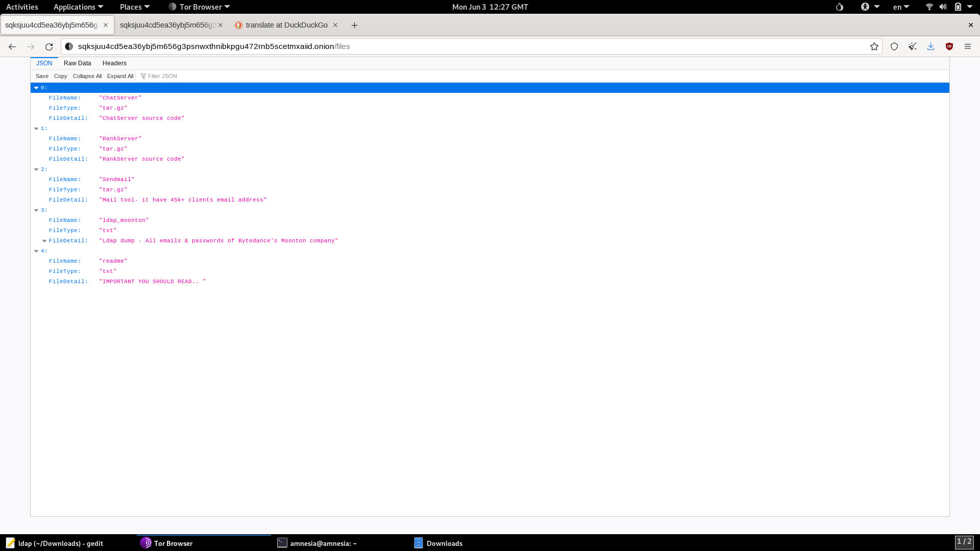Click the Filter JSON input field

pos(204,76)
